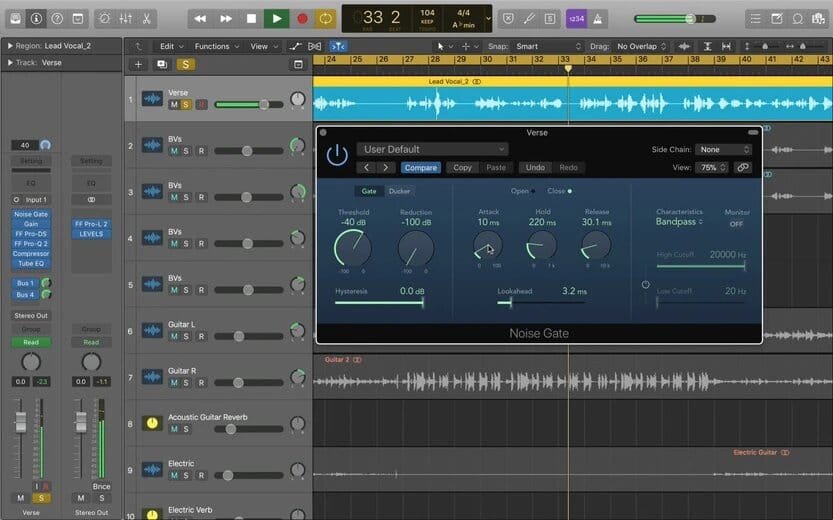The image size is (833, 520).
Task: Open the View 75% size dropdown
Action: click(712, 167)
